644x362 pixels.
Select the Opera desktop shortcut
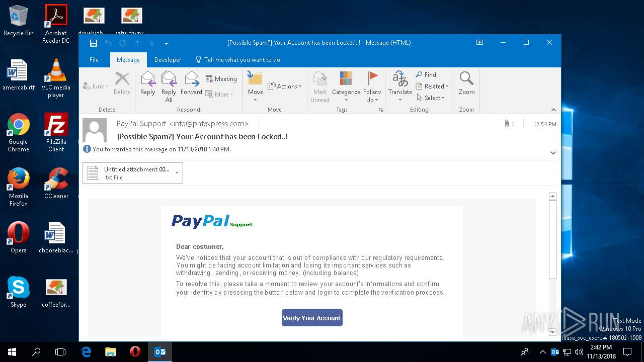pyautogui.click(x=19, y=238)
